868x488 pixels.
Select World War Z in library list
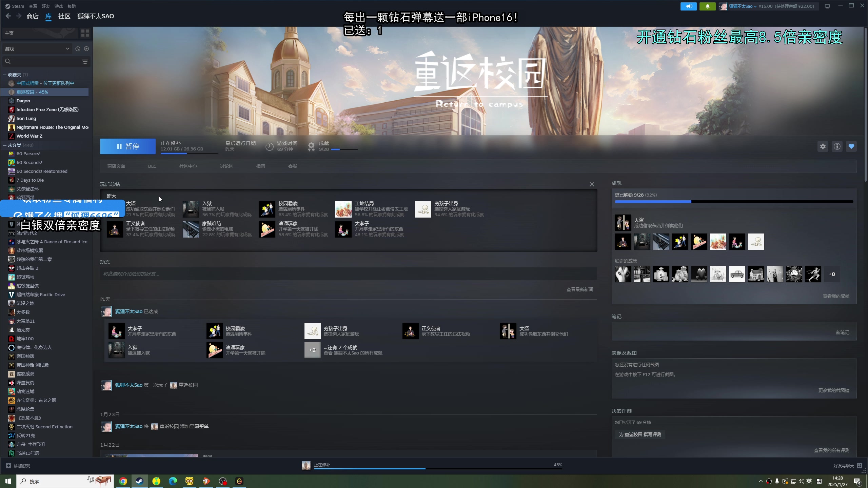pos(29,136)
